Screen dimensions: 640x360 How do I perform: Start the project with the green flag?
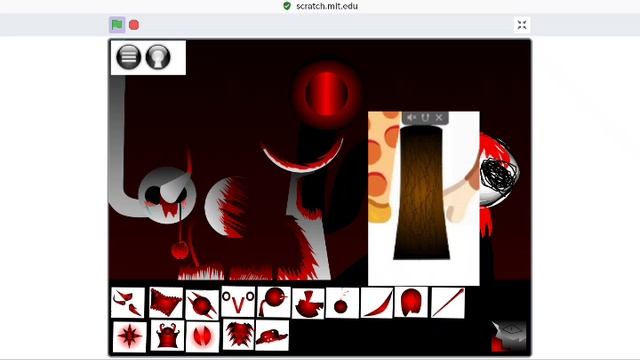pyautogui.click(x=117, y=25)
